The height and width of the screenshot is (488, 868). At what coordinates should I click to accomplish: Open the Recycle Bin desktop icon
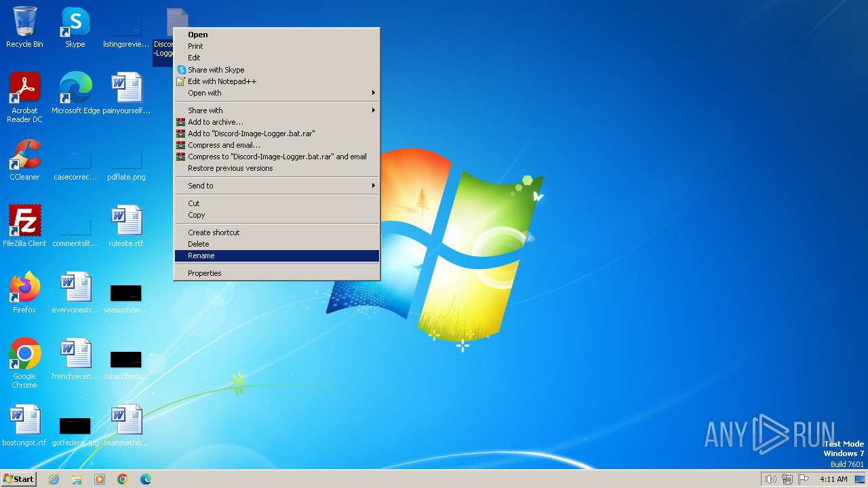pyautogui.click(x=24, y=27)
